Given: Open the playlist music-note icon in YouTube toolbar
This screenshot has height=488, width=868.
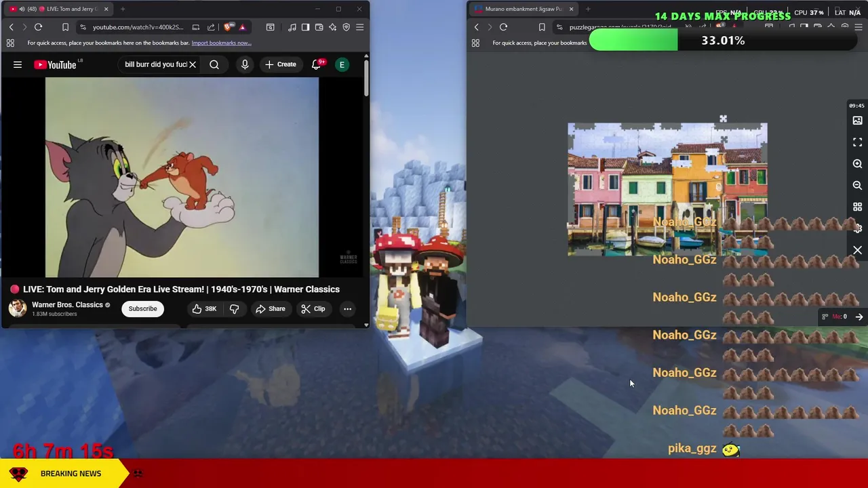Looking at the screenshot, I should click(x=292, y=27).
